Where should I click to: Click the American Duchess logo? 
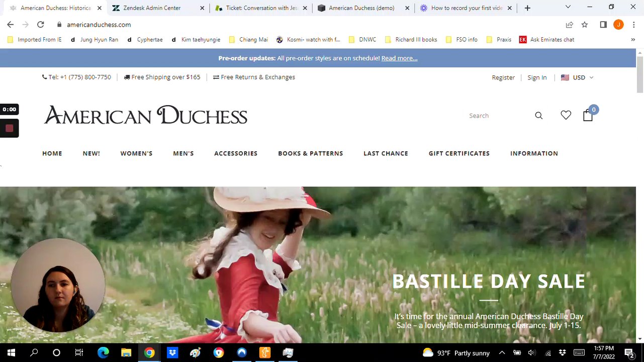click(x=146, y=115)
